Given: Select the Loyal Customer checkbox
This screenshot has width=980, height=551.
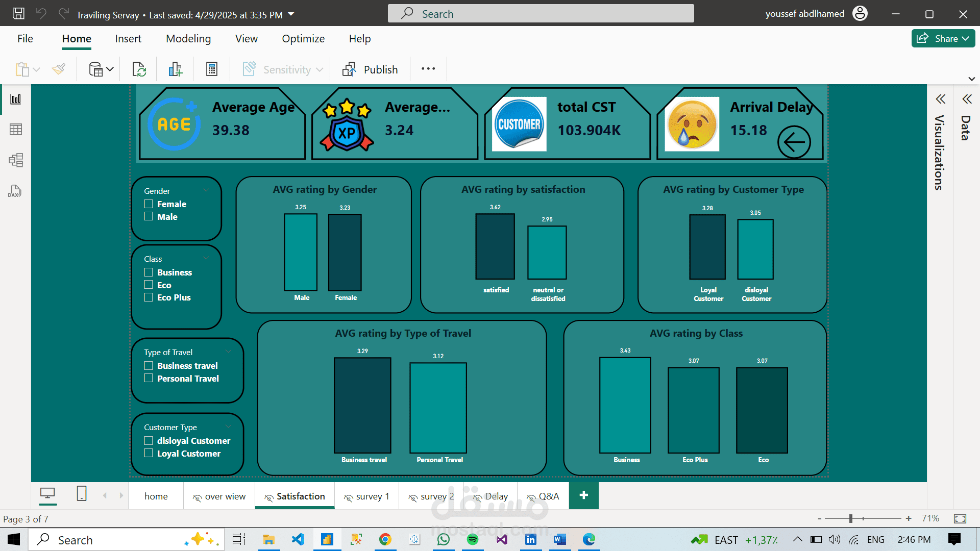Looking at the screenshot, I should [x=149, y=453].
